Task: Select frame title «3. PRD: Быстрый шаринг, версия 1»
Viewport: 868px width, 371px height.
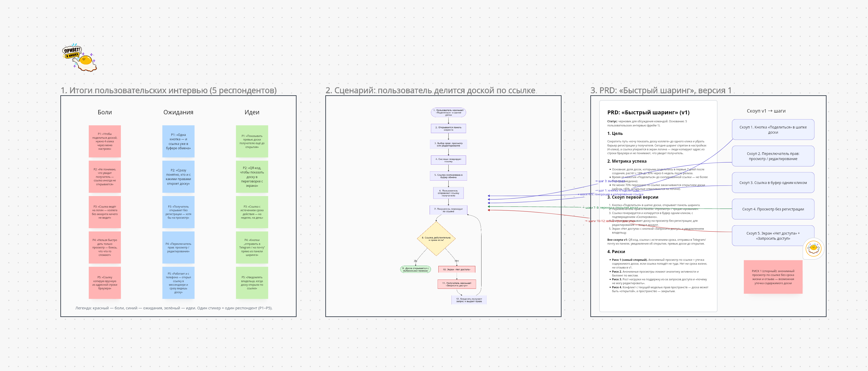Action: pos(661,90)
